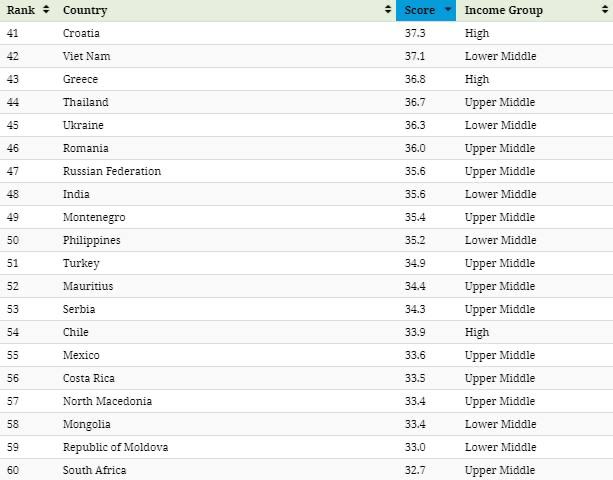This screenshot has height=480, width=613.
Task: Select the Republic of Moldova cell
Action: coord(116,448)
